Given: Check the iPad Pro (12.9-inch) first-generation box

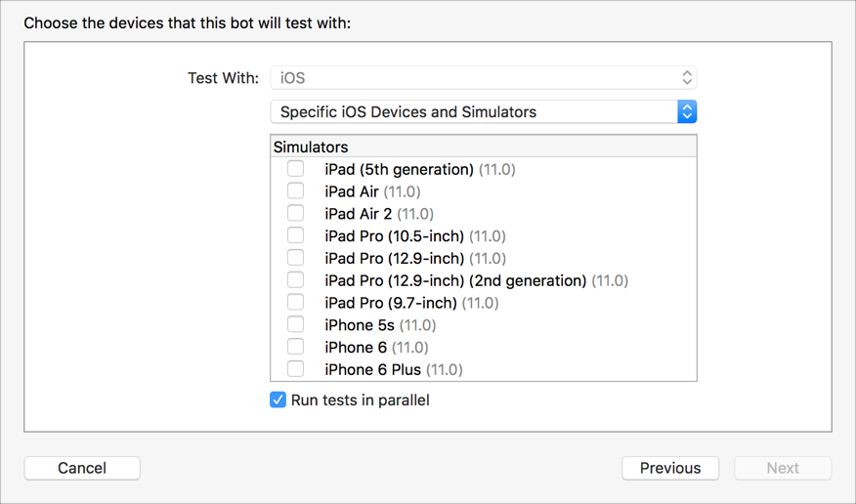Looking at the screenshot, I should coord(295,258).
